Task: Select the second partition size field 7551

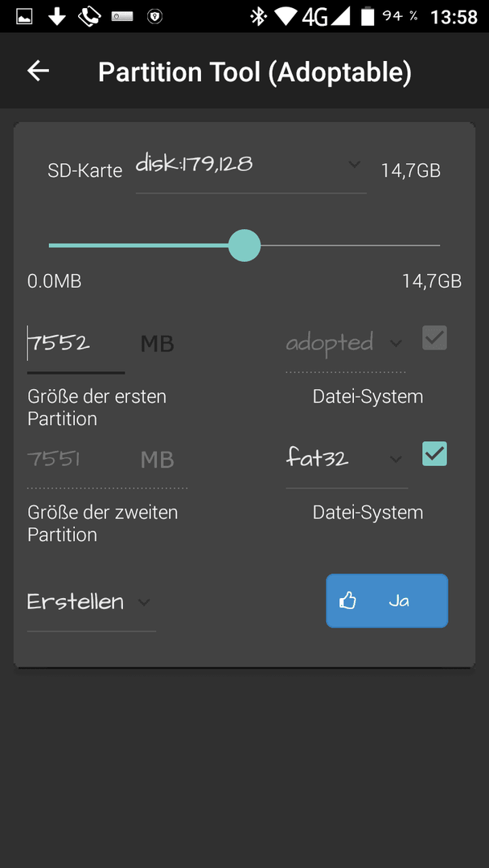Action: pyautogui.click(x=108, y=461)
